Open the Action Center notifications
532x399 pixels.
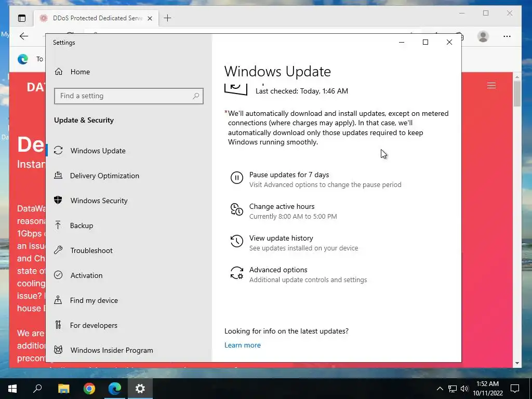(515, 389)
